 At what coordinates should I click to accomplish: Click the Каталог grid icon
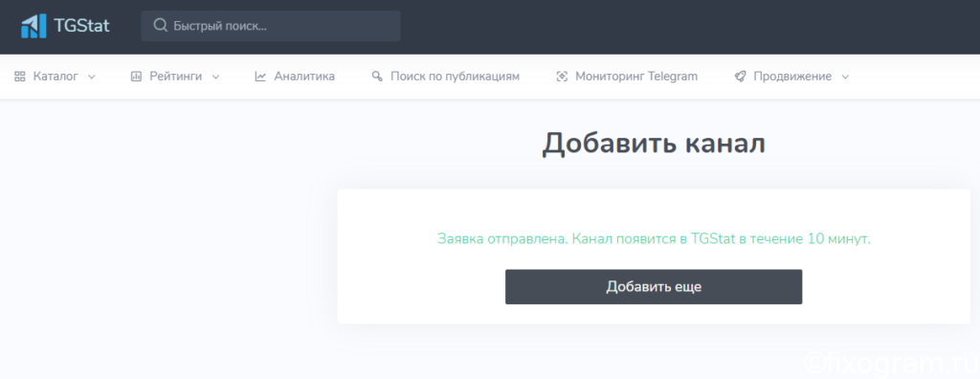point(20,77)
